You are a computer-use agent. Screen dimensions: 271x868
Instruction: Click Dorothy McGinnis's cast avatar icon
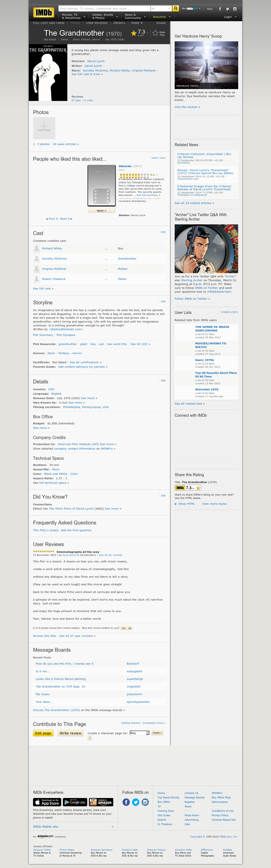coord(36,259)
